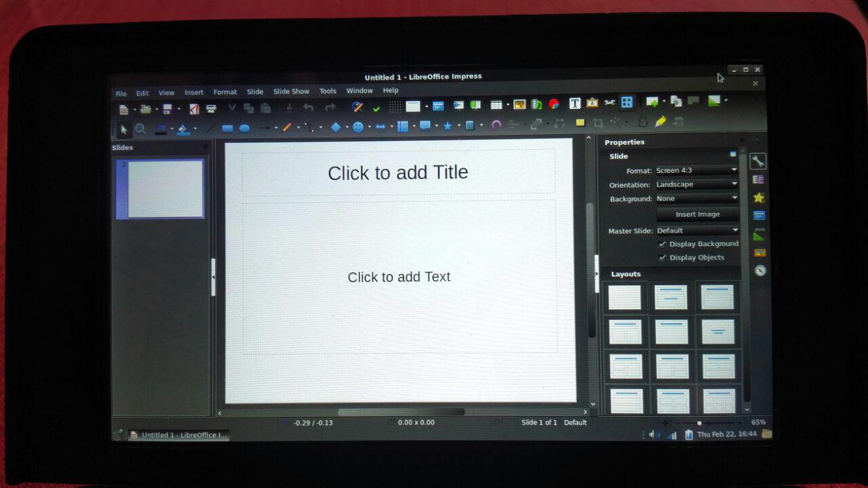Open the Format dropdown showing Screen 4:3
868x488 pixels.
[x=696, y=170]
